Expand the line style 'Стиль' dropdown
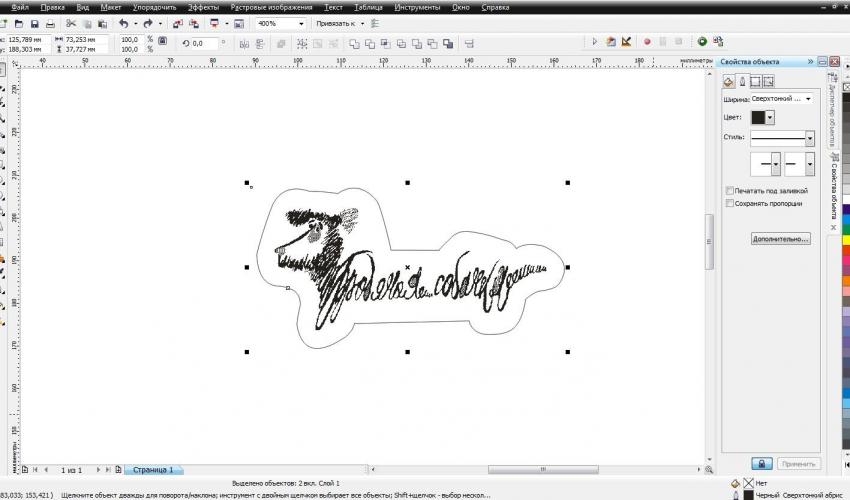Image resolution: width=850 pixels, height=500 pixels. [809, 138]
